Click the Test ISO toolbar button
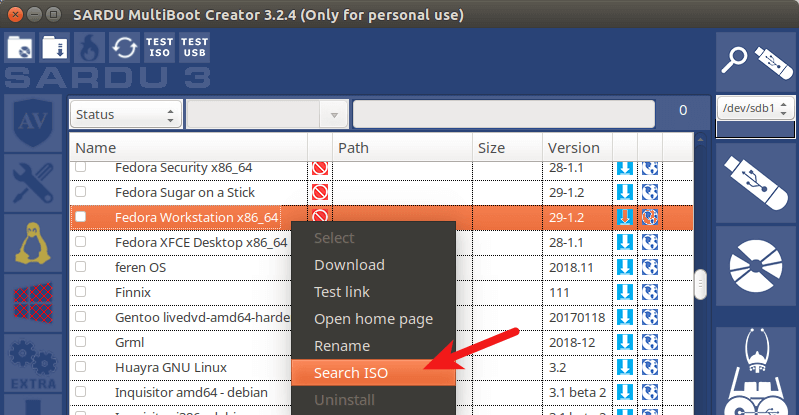This screenshot has height=415, width=799. tap(159, 47)
